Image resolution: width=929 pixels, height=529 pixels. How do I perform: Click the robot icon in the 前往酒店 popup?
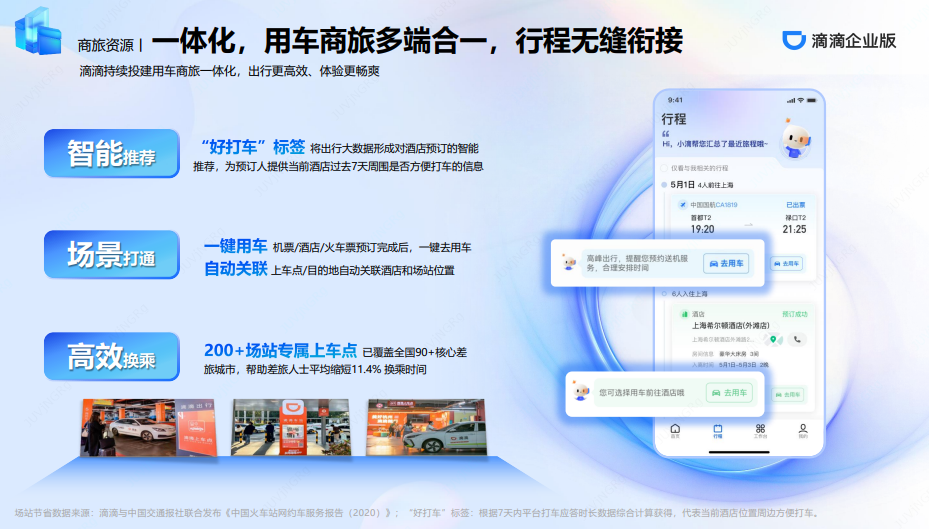tap(582, 393)
